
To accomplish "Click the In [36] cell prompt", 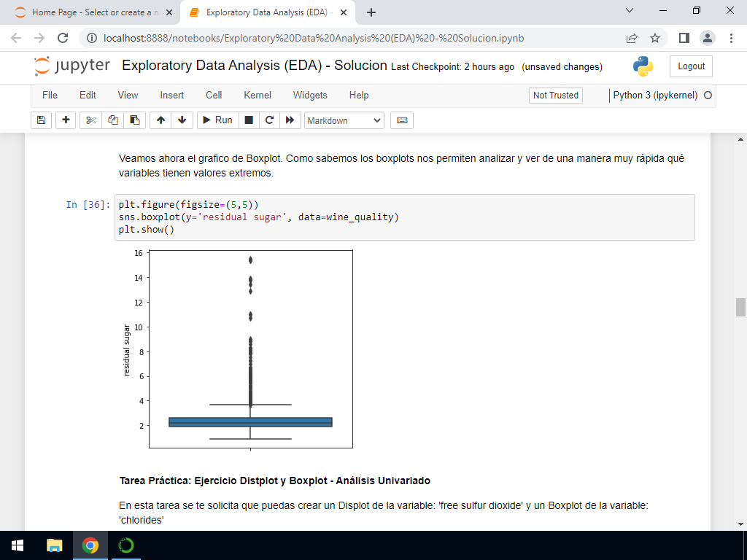I will (x=88, y=205).
